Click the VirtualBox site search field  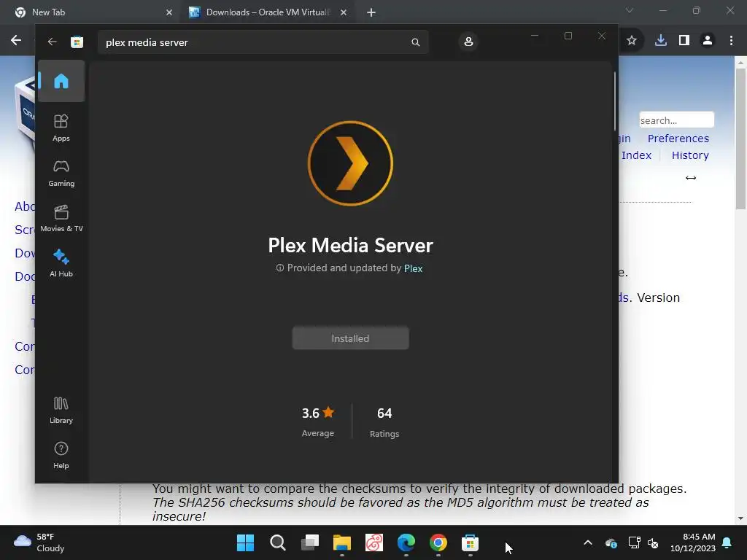tap(676, 120)
